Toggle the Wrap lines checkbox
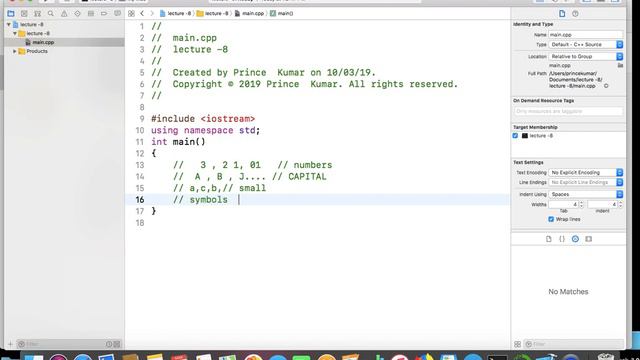 click(x=551, y=219)
